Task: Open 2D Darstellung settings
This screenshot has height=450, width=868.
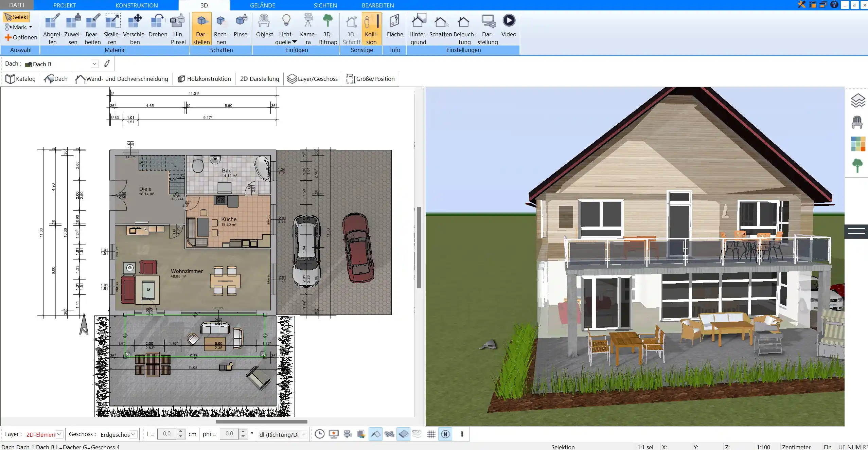Action: [x=260, y=79]
